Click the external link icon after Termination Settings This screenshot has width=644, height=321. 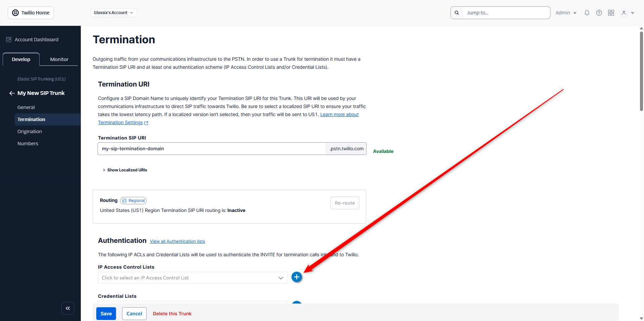(146, 123)
